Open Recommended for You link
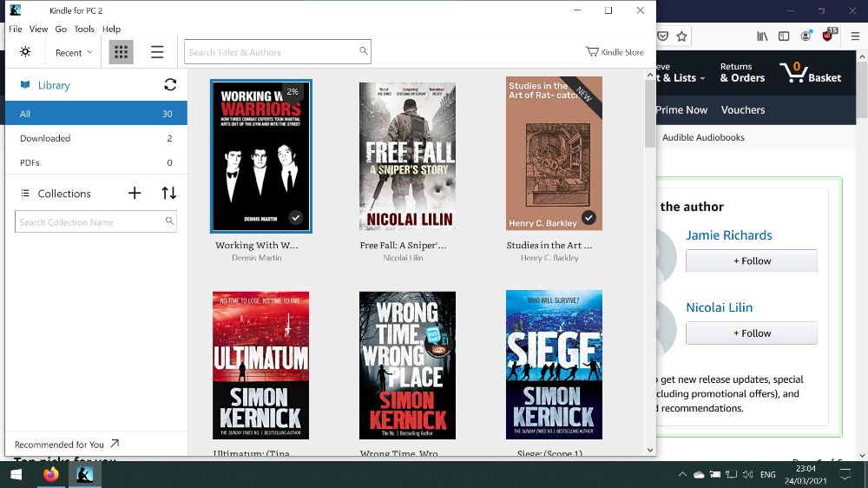This screenshot has width=868, height=488. (67, 445)
